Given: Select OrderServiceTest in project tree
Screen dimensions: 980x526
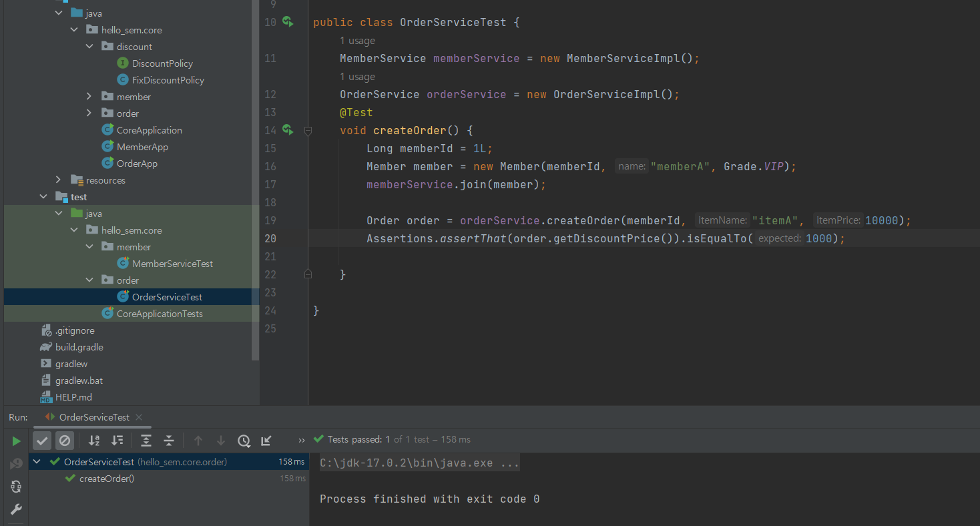Looking at the screenshot, I should tap(167, 297).
